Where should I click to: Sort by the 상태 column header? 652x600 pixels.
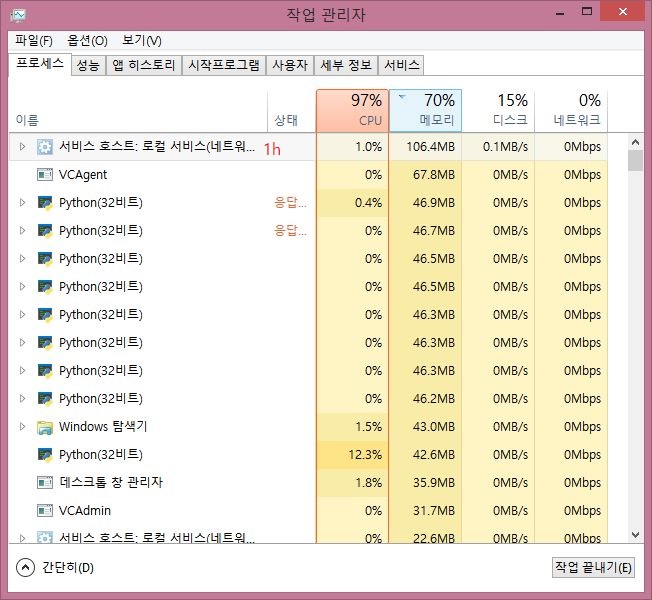point(291,111)
